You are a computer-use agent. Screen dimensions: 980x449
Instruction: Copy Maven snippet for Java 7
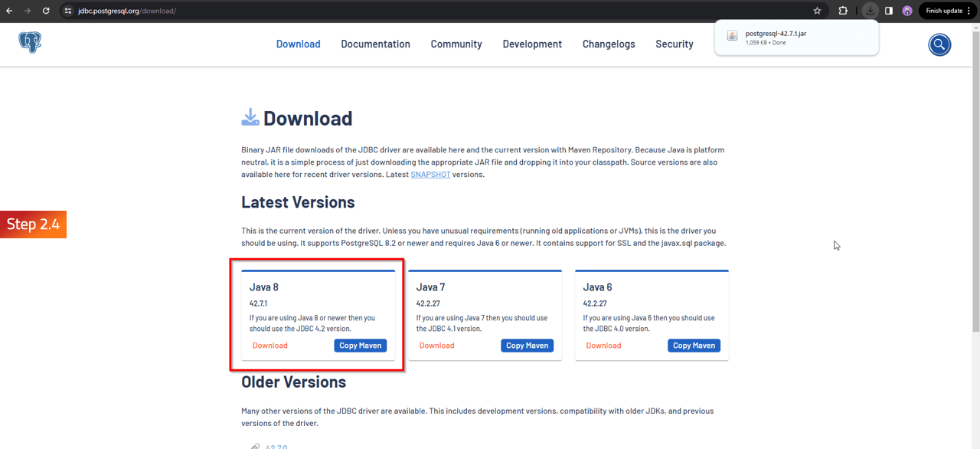(528, 346)
